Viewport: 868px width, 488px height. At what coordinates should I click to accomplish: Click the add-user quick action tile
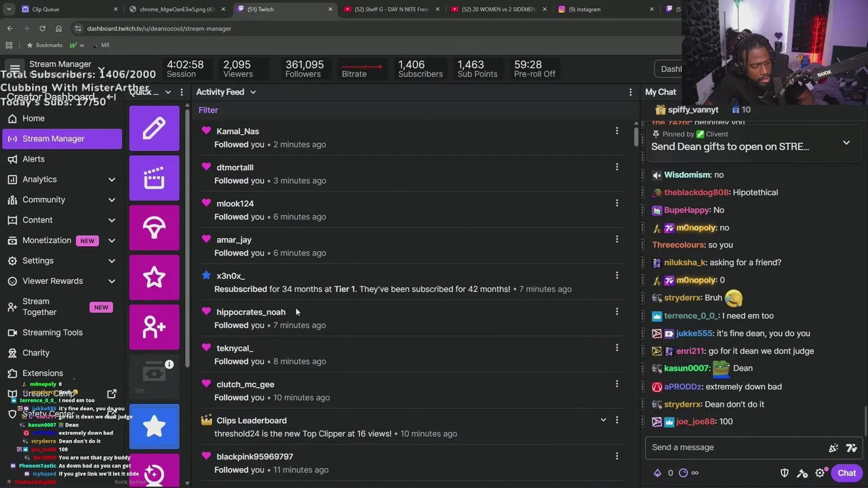[x=154, y=327]
